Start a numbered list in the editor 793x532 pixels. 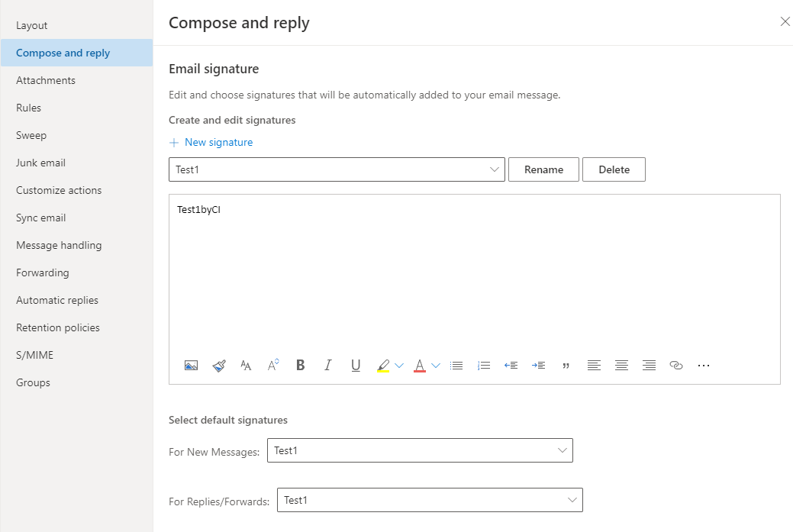[x=483, y=365]
